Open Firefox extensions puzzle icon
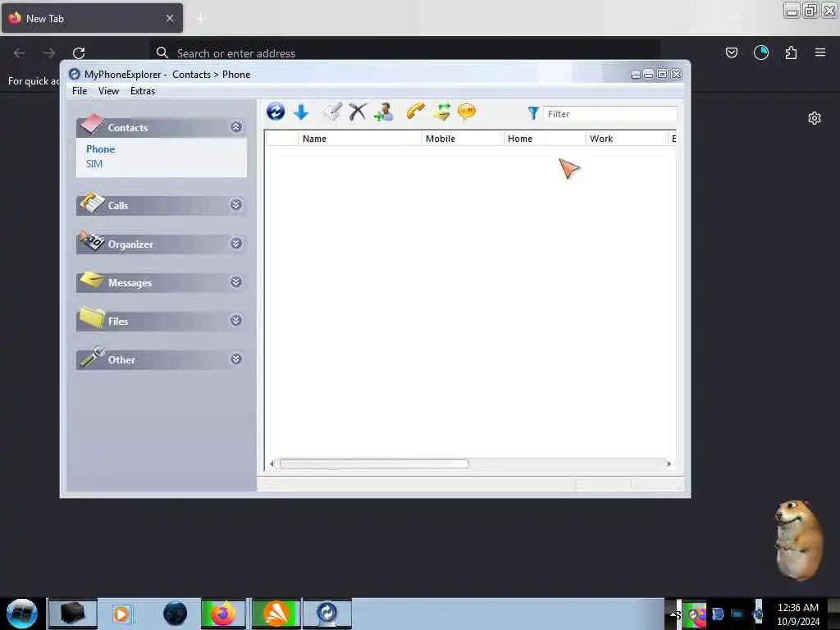The image size is (840, 630). pyautogui.click(x=791, y=52)
